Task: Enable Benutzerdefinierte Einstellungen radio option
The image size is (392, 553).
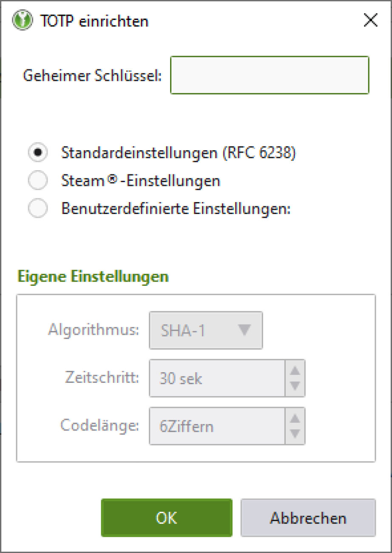Action: pyautogui.click(x=38, y=209)
